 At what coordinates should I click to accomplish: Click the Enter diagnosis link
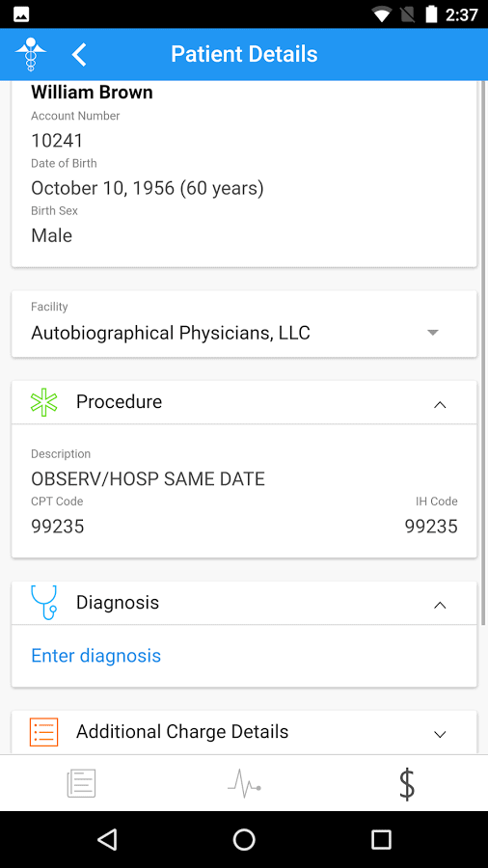(x=95, y=656)
